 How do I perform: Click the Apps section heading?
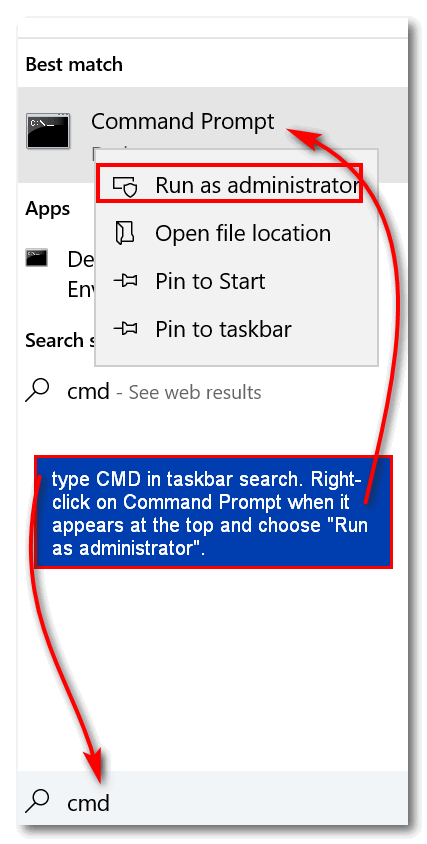coord(47,209)
